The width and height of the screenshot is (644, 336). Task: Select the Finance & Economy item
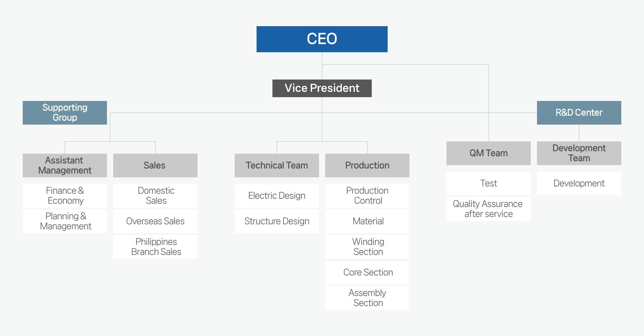click(x=65, y=195)
